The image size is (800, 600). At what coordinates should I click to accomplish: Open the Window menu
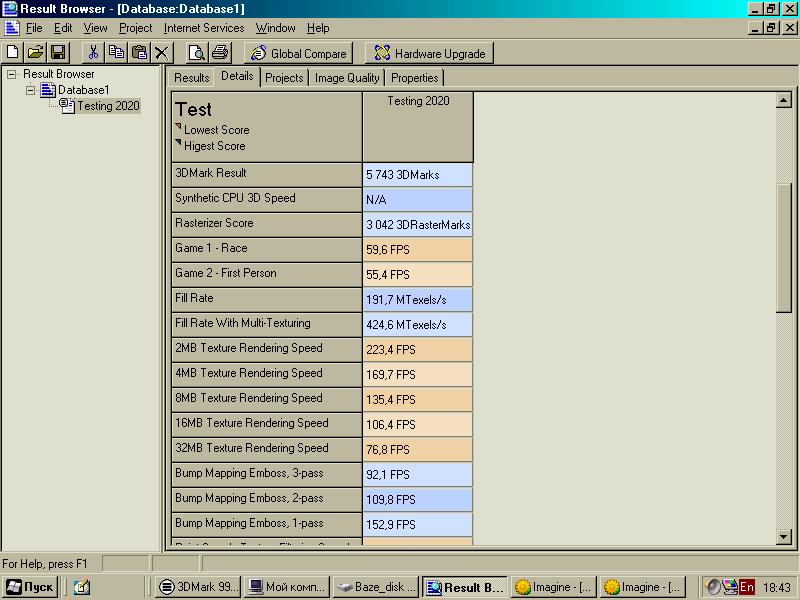[x=276, y=28]
